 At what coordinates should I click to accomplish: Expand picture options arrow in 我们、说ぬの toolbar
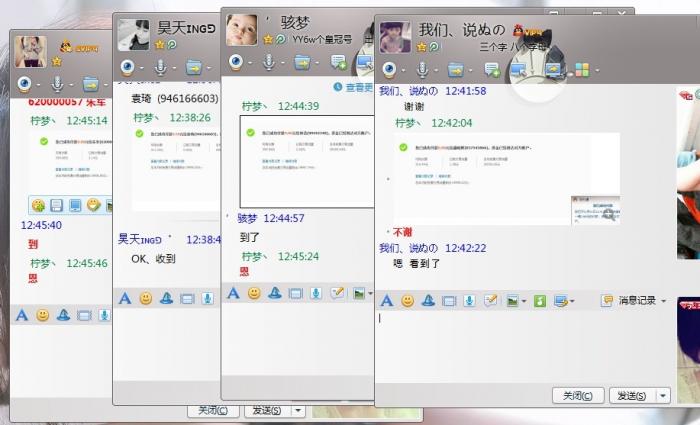[524, 301]
